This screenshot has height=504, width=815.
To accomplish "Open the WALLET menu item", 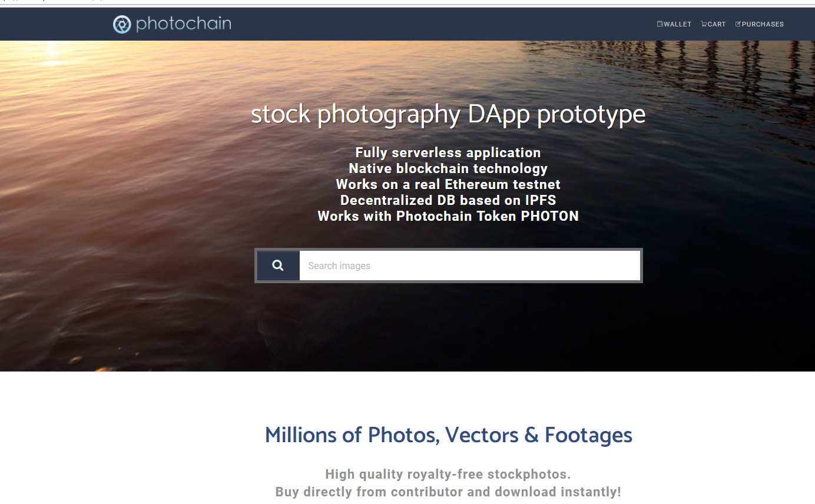I will pos(674,24).
